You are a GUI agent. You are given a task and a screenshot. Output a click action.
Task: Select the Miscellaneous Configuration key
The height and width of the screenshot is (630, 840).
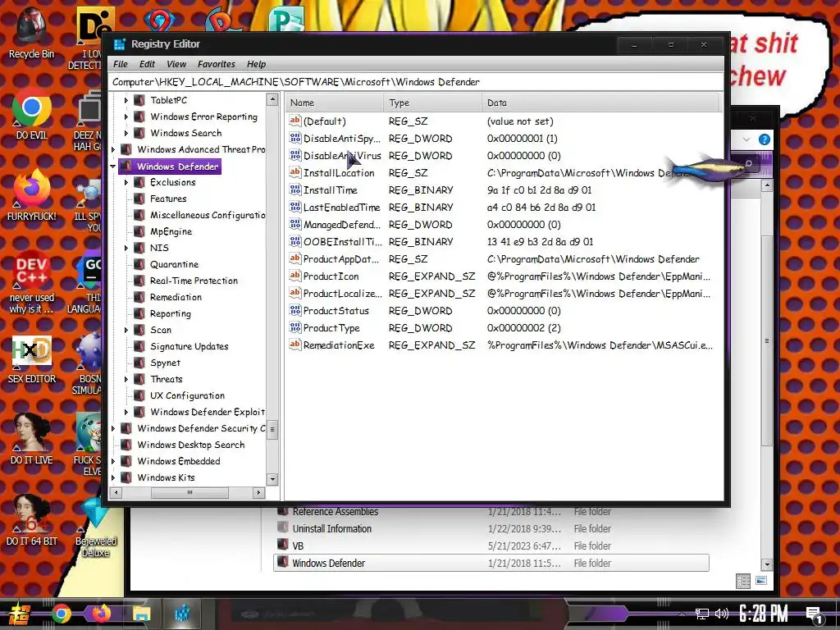point(208,215)
